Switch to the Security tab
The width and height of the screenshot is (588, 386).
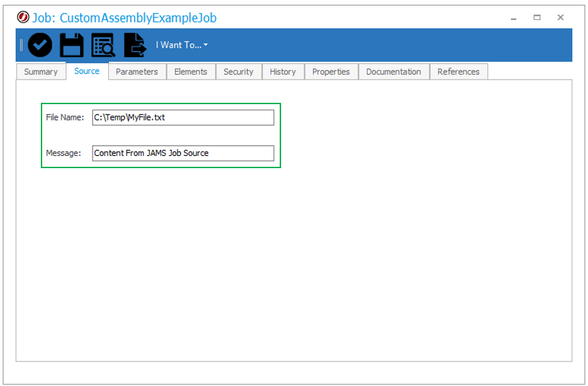pos(238,71)
